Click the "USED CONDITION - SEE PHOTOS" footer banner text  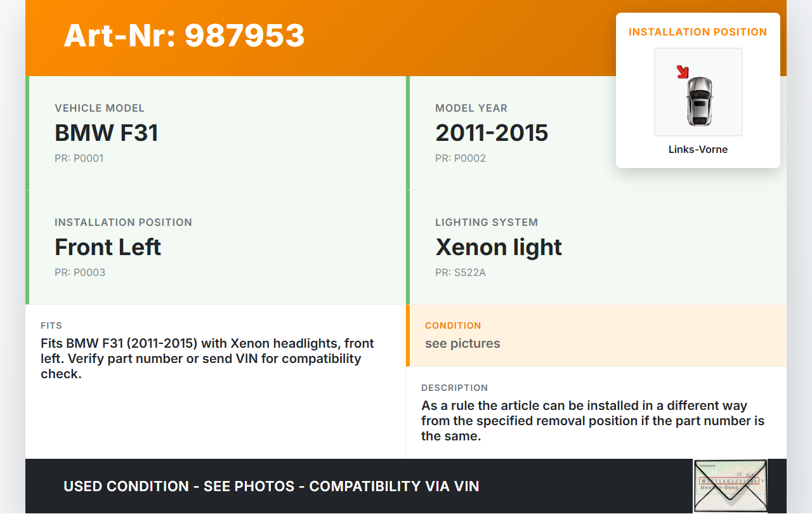272,487
